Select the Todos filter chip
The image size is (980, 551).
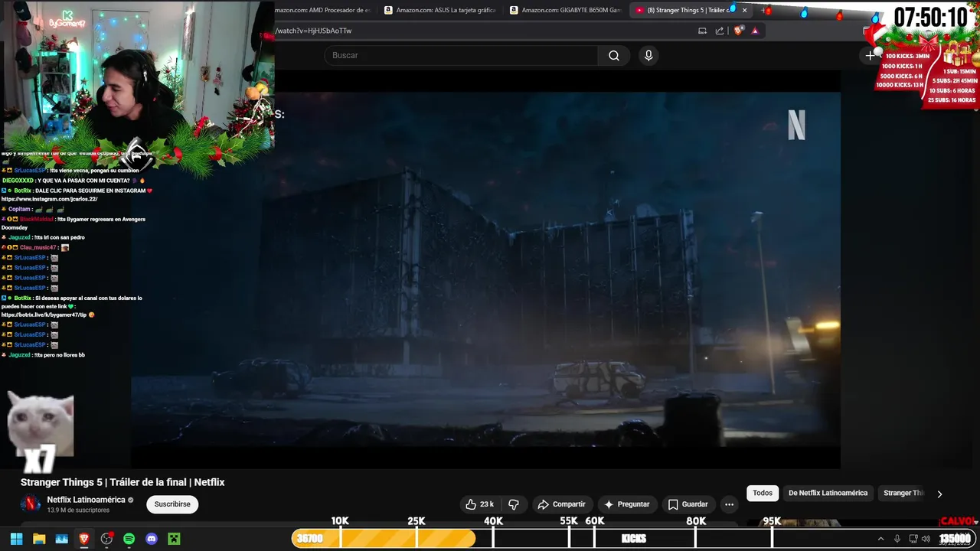tap(763, 493)
